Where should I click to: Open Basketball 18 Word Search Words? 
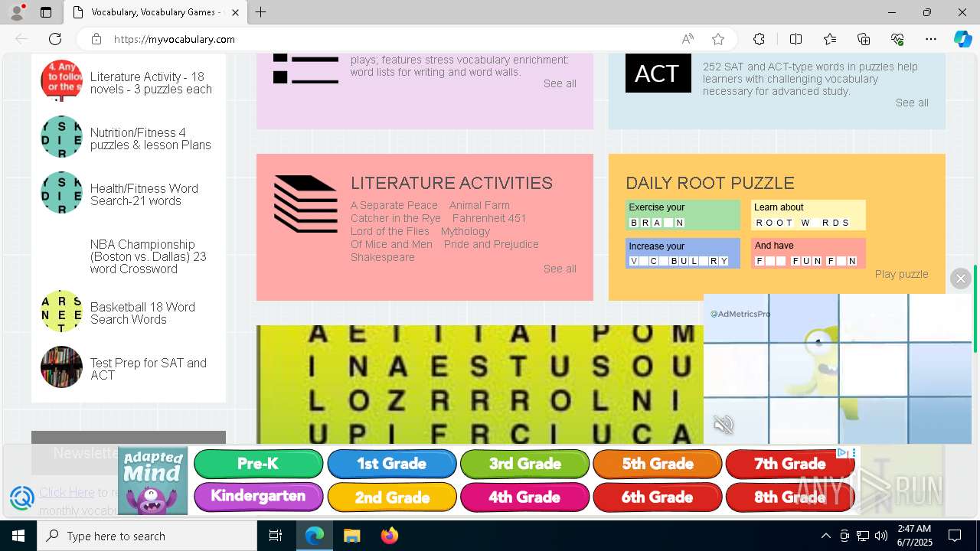point(142,313)
